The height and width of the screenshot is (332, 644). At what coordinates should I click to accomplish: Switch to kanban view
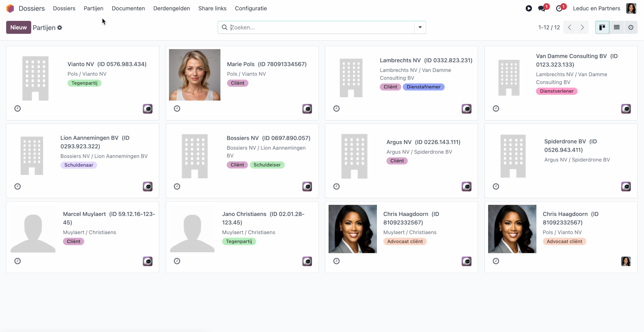pyautogui.click(x=602, y=27)
